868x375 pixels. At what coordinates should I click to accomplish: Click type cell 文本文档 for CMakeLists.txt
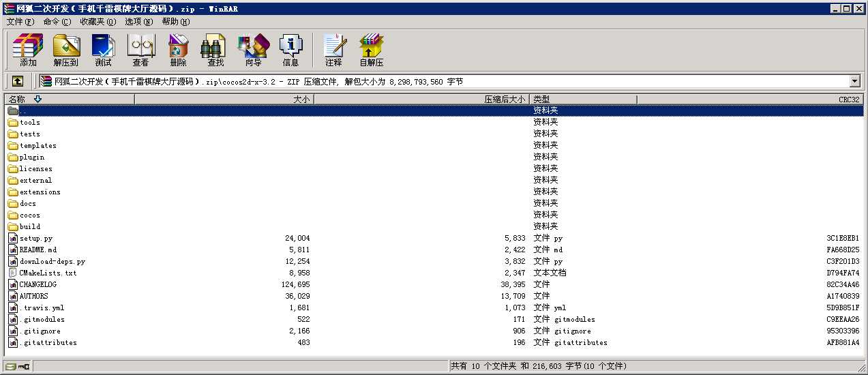pos(550,273)
